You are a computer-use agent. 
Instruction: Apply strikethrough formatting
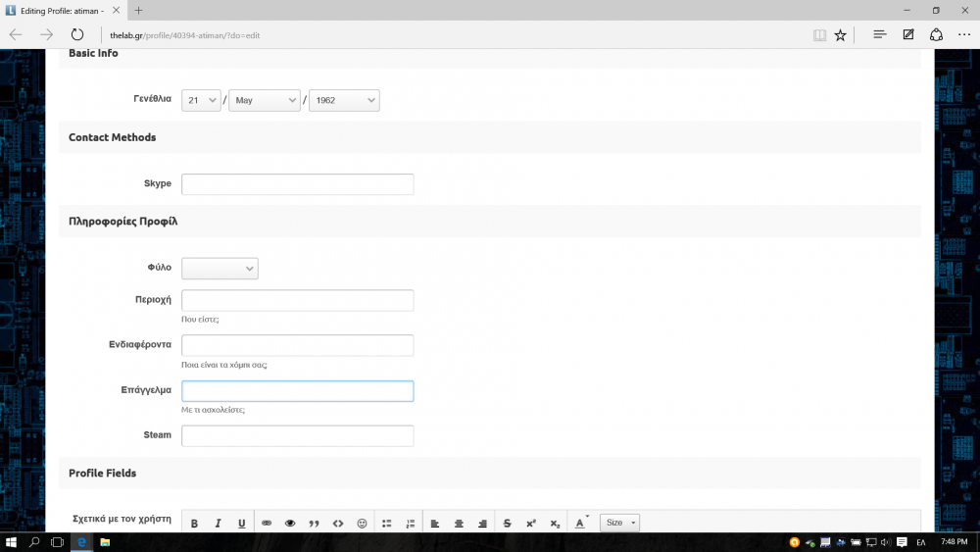pyautogui.click(x=507, y=524)
